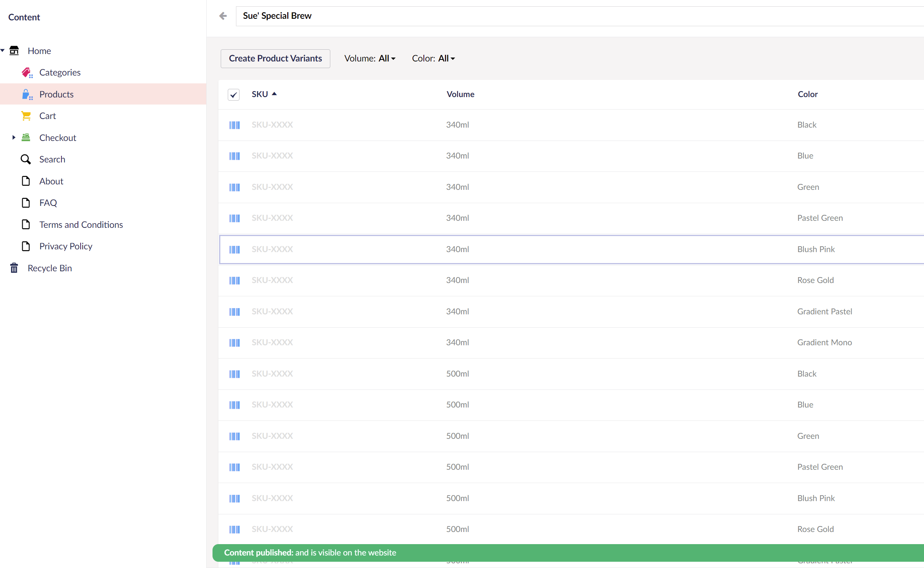Open the Color filter dropdown
The height and width of the screenshot is (568, 924).
pyautogui.click(x=433, y=58)
